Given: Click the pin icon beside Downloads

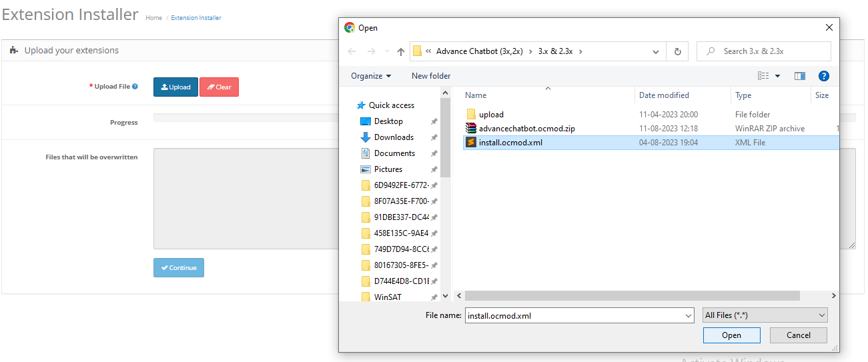Looking at the screenshot, I should click(x=434, y=137).
